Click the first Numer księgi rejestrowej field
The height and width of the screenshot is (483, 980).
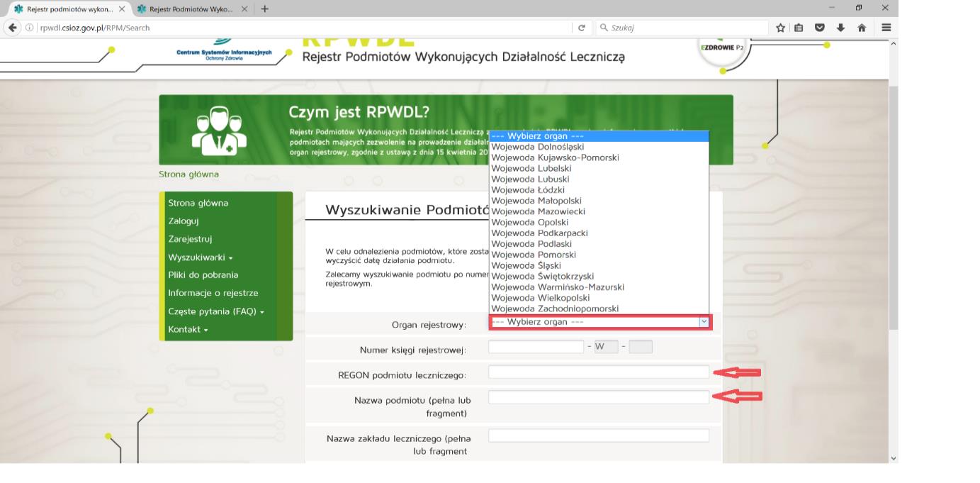[x=536, y=347]
